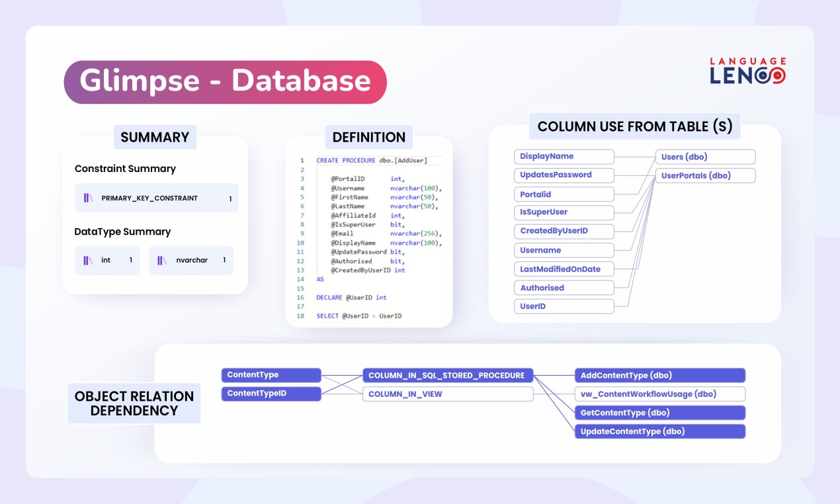The width and height of the screenshot is (840, 504).
Task: Click the COLUMN_IN_SQL_STORED_PROCEDURE relation node
Action: click(x=448, y=375)
